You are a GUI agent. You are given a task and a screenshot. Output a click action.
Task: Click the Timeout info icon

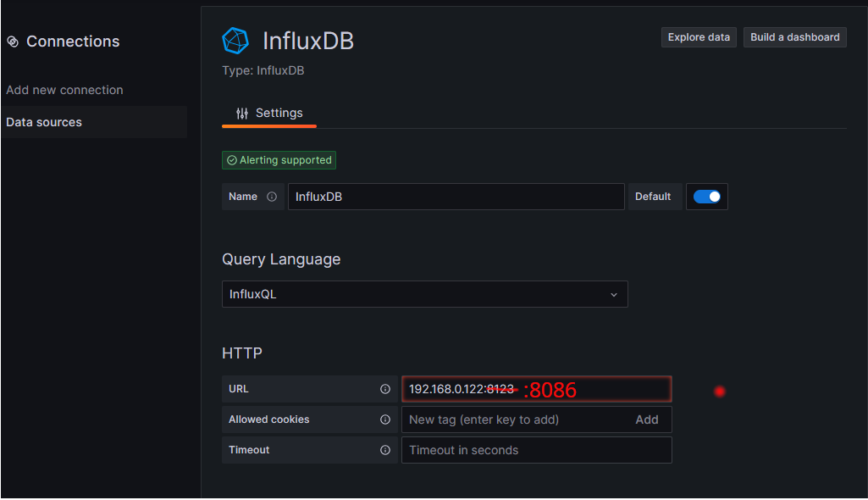click(x=385, y=450)
